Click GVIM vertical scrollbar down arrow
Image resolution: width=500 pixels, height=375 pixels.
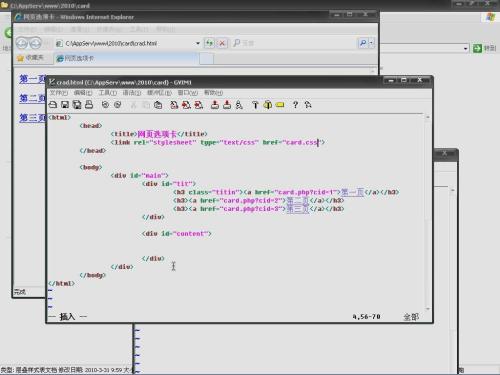(428, 309)
